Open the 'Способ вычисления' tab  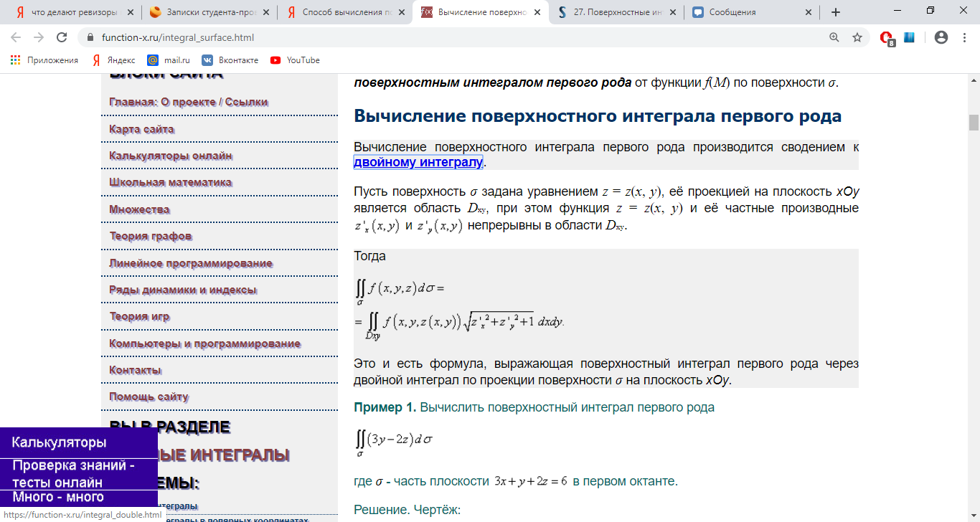(x=340, y=12)
